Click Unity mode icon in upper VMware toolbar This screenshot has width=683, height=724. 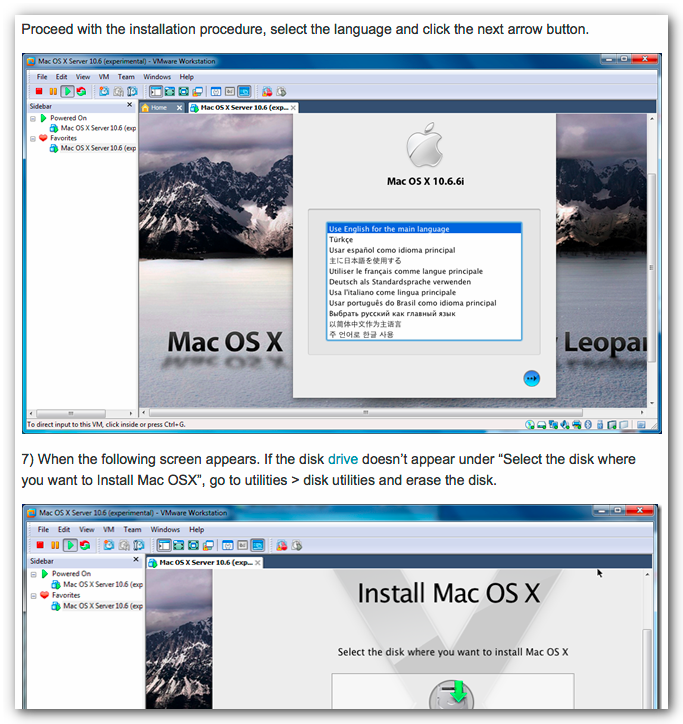click(198, 91)
